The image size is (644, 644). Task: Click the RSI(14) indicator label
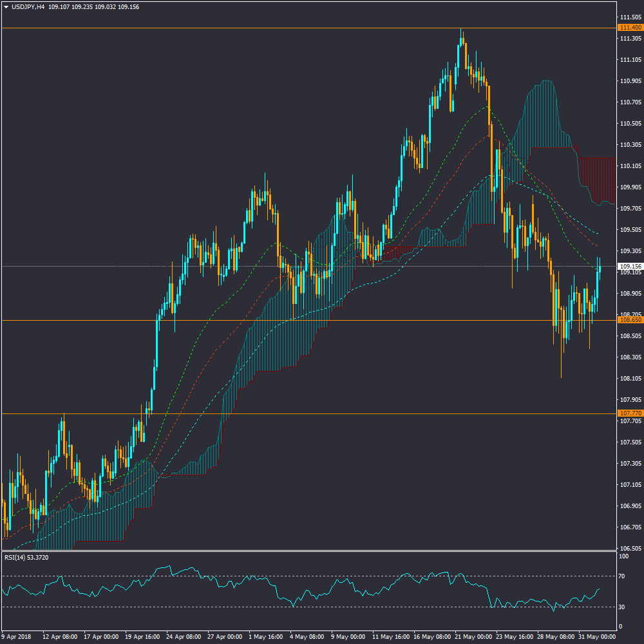[26, 557]
